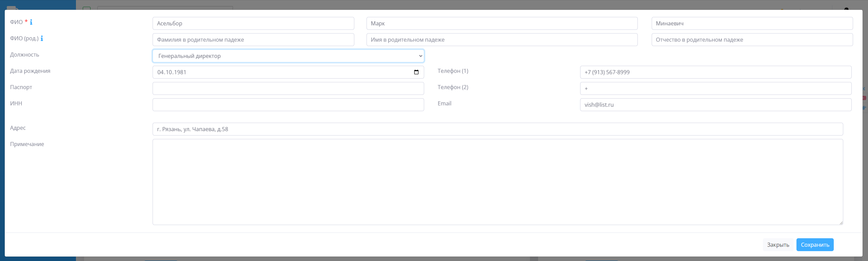Click the Телефон (2) field
The height and width of the screenshot is (261, 868).
click(x=715, y=88)
